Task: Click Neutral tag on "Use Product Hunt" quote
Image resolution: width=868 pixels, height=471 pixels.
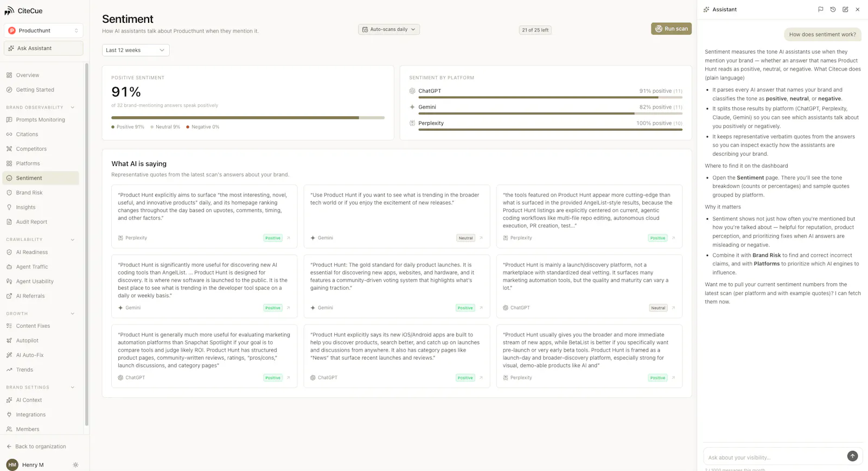Action: click(465, 238)
